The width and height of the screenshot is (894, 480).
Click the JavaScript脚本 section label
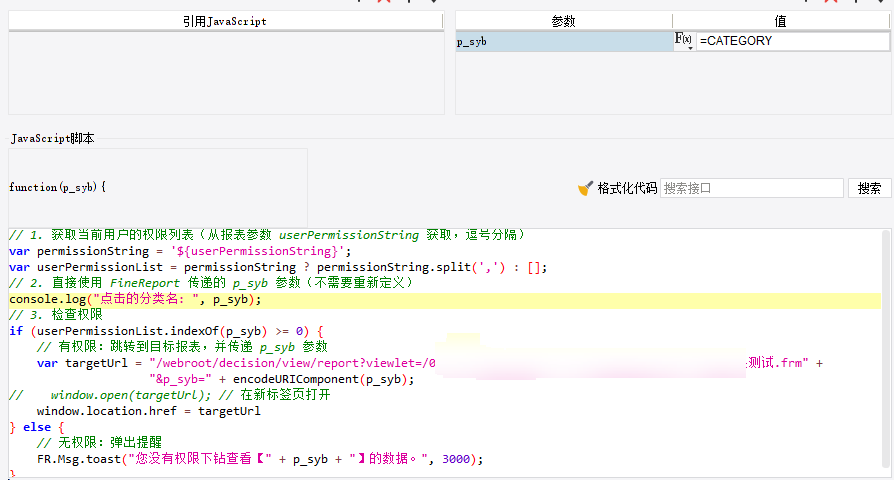pyautogui.click(x=52, y=139)
